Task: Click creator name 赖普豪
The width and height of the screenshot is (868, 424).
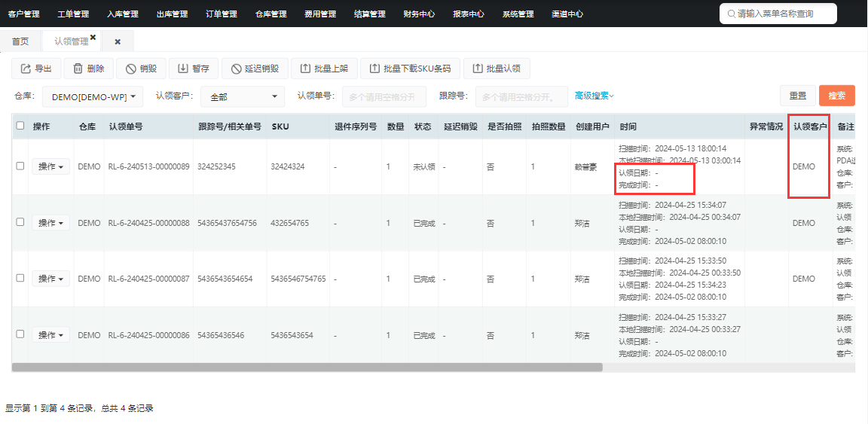Action: (x=585, y=166)
